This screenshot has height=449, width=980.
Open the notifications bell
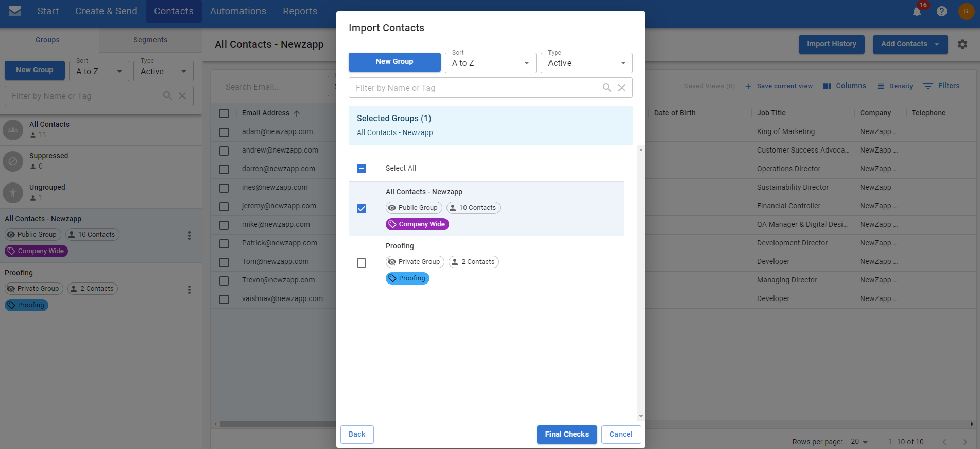(917, 11)
